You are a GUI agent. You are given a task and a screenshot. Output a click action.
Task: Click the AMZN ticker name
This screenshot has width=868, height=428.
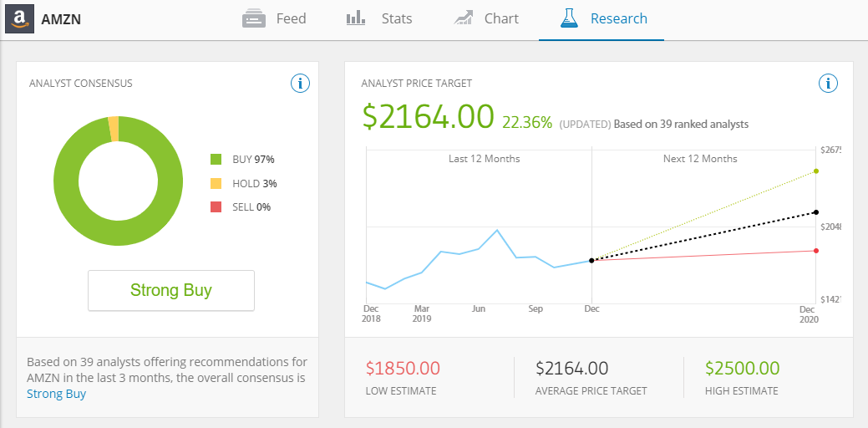(61, 19)
